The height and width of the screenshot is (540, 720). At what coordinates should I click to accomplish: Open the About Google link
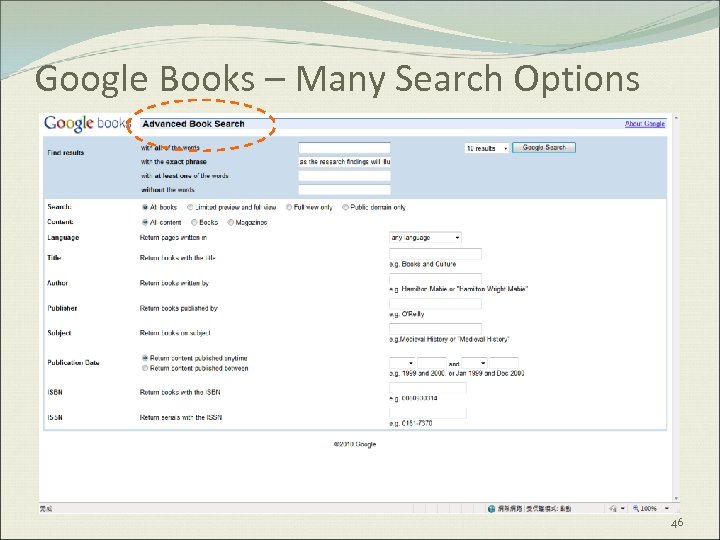point(645,124)
